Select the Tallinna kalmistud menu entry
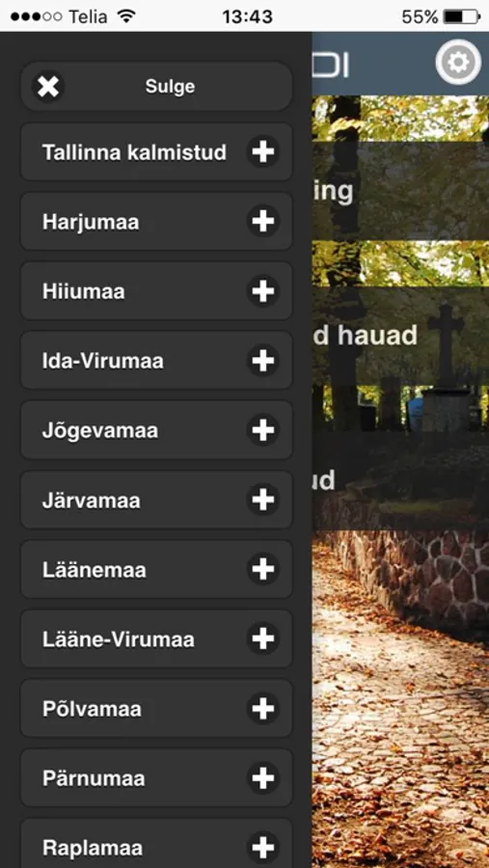The width and height of the screenshot is (489, 868). click(x=156, y=151)
